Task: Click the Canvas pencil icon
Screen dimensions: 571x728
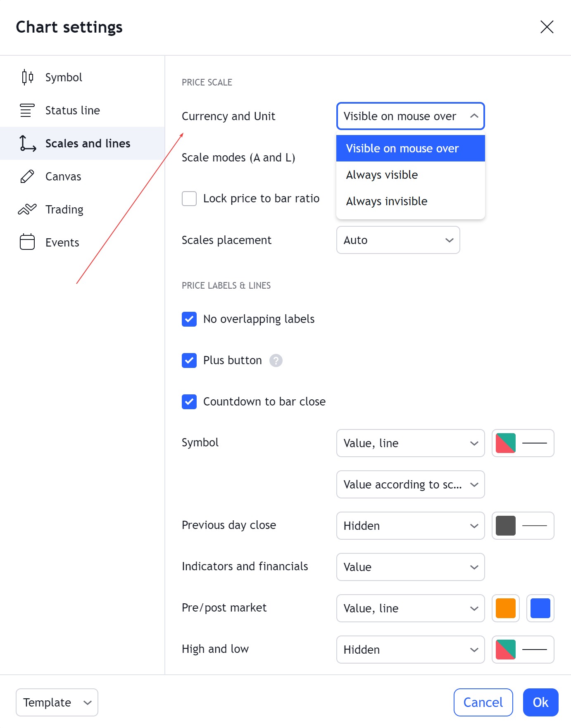Action: (27, 176)
